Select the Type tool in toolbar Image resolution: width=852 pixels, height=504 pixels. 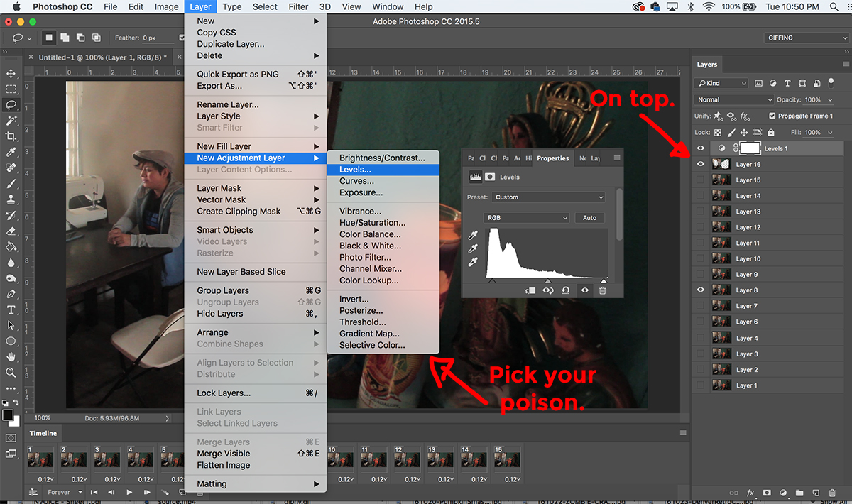(11, 309)
